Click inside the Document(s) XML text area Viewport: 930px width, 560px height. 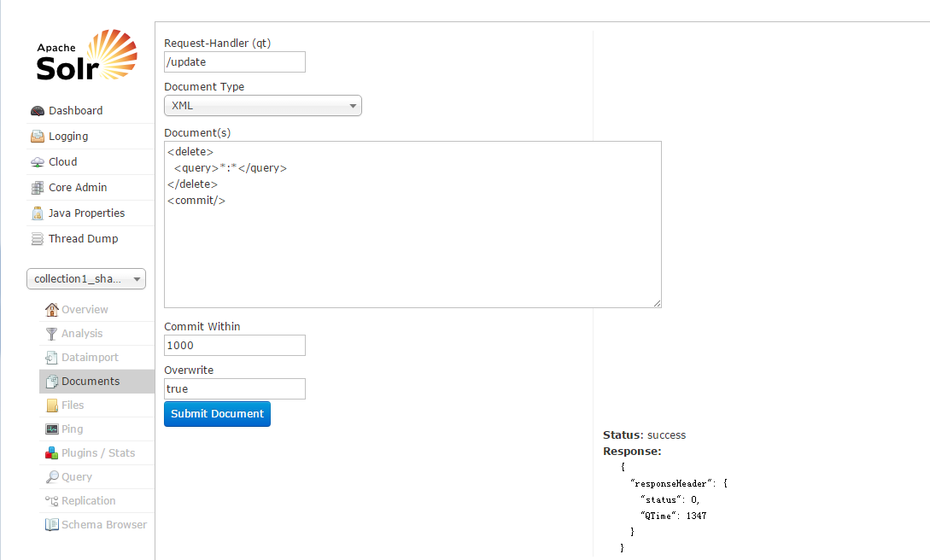click(x=412, y=248)
